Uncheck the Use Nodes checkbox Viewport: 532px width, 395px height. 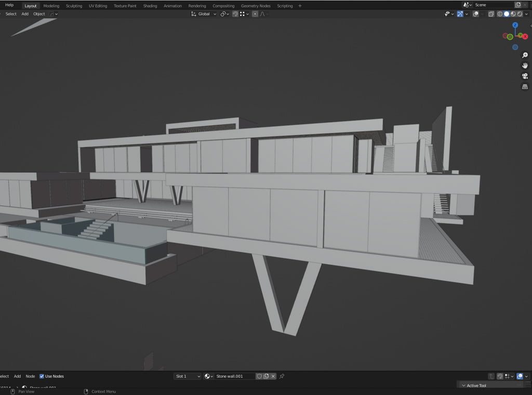[42, 376]
